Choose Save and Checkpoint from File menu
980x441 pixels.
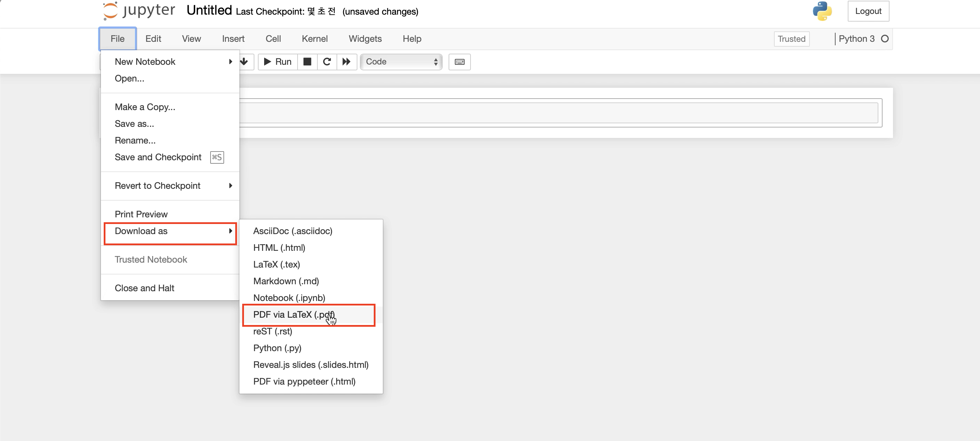tap(158, 157)
